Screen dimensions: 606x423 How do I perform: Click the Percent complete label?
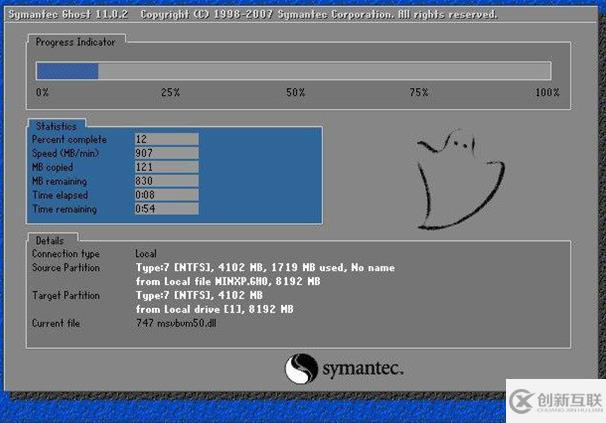coord(69,139)
